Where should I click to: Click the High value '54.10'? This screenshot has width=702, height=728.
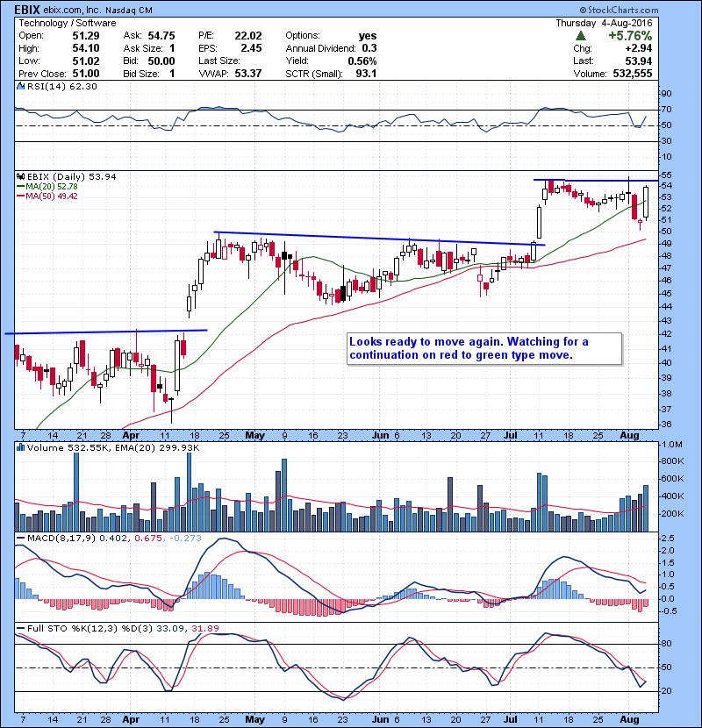[86, 48]
